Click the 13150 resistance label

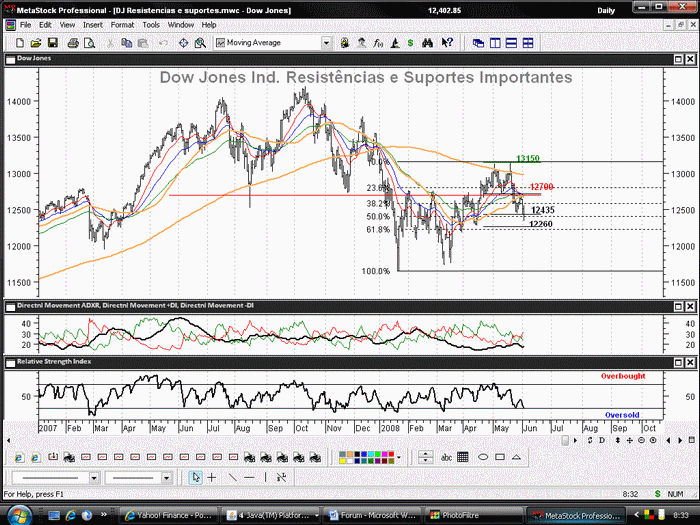528,158
